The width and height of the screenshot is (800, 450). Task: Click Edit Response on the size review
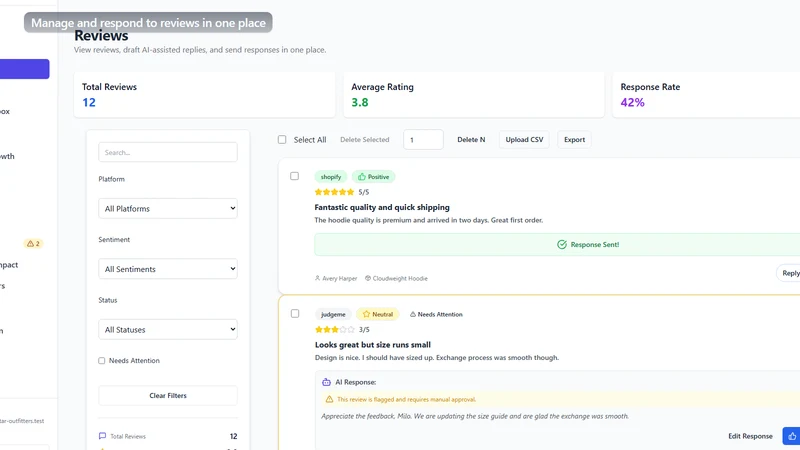click(x=750, y=436)
